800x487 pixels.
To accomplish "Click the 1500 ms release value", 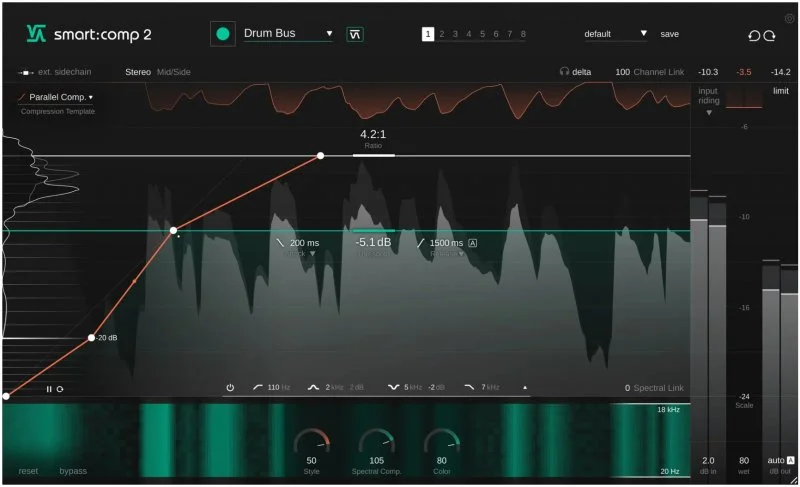I will (x=446, y=243).
